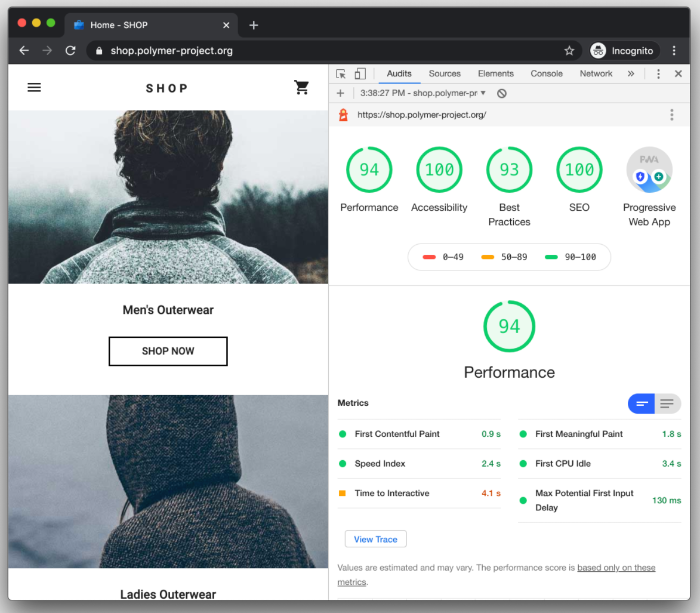Image resolution: width=700 pixels, height=613 pixels.
Task: Click the First Meaningful Paint metric row
Action: pyautogui.click(x=600, y=434)
